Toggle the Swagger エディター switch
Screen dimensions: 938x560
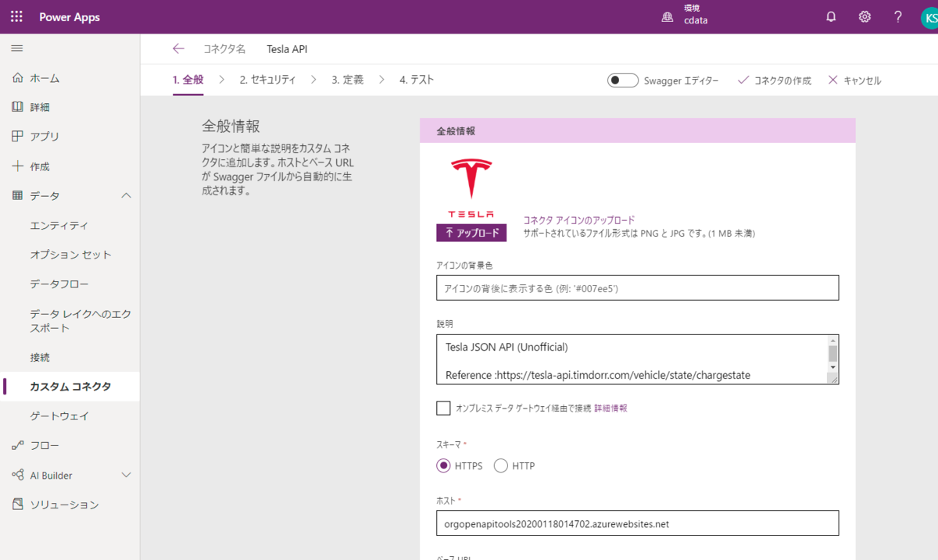tap(623, 80)
